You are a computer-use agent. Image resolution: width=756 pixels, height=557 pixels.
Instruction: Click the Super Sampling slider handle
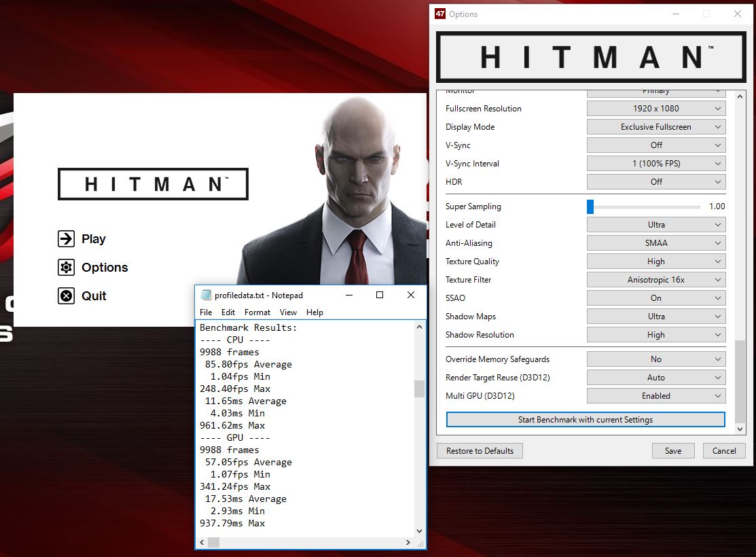[x=590, y=206]
